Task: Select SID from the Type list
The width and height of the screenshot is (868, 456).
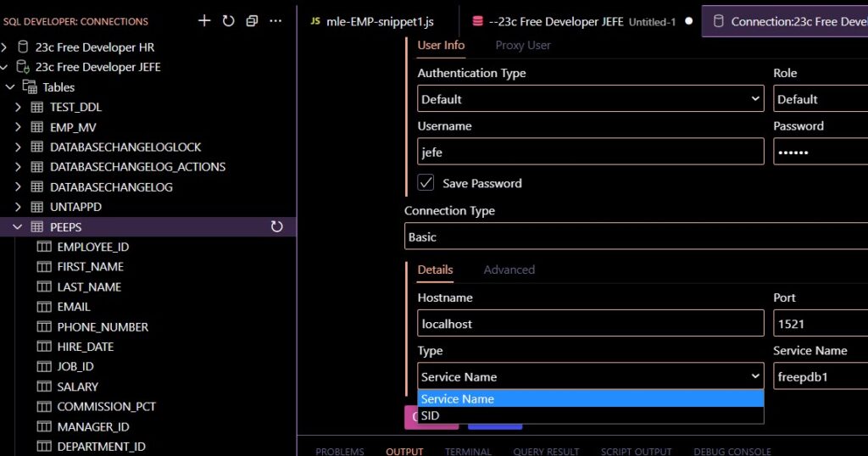Action: point(431,415)
